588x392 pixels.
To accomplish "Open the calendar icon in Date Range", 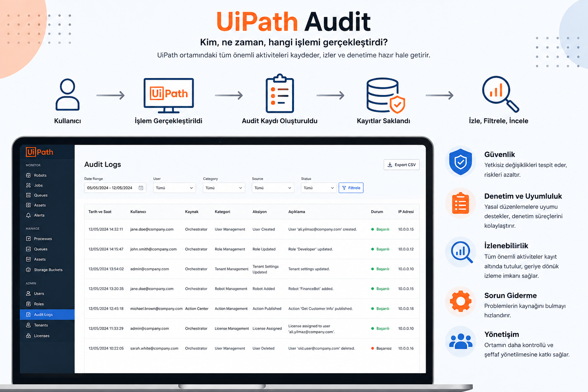I will (x=141, y=188).
